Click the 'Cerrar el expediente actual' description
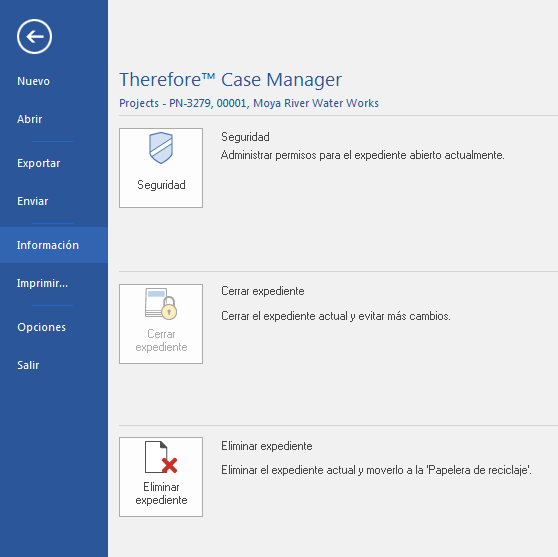The width and height of the screenshot is (558, 557). (x=336, y=316)
